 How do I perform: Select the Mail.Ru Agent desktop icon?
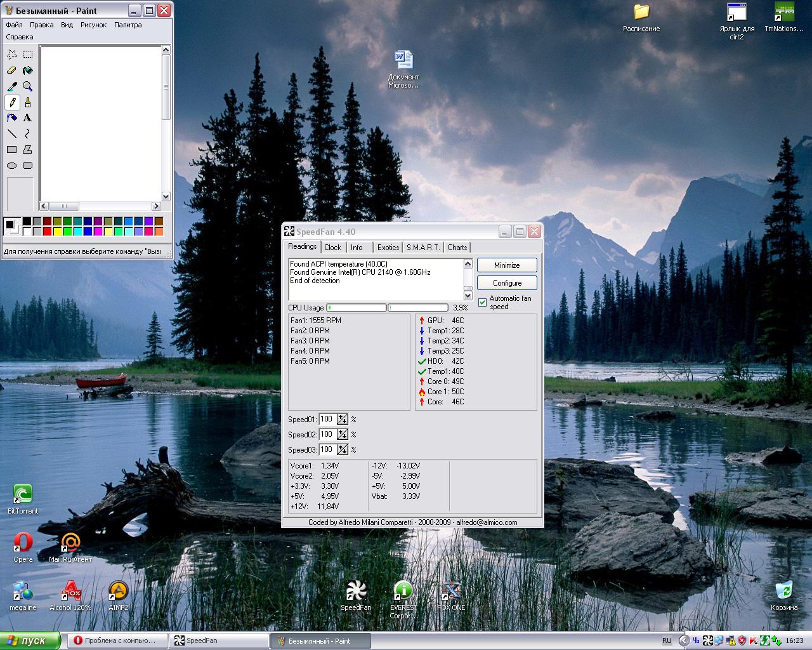pos(70,547)
